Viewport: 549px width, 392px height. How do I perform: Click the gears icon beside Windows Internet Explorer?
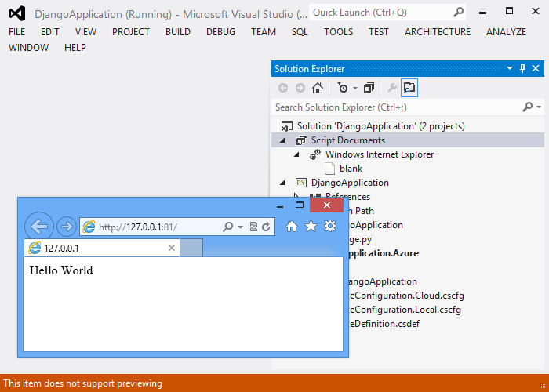coord(315,154)
